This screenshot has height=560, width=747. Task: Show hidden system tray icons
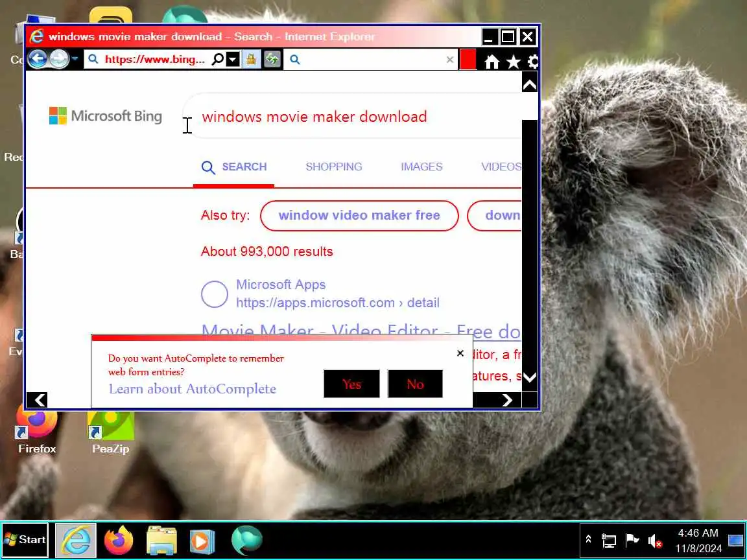588,539
